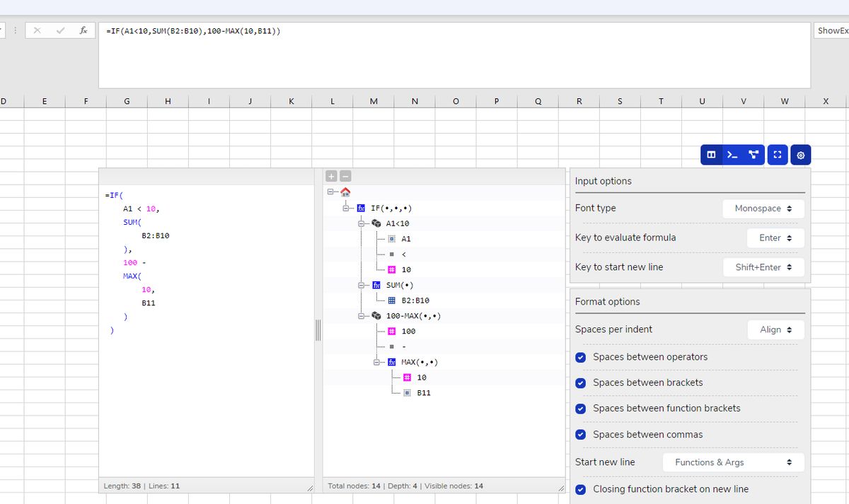This screenshot has width=849, height=504.
Task: Select the minus operator tree node
Action: pyautogui.click(x=404, y=346)
